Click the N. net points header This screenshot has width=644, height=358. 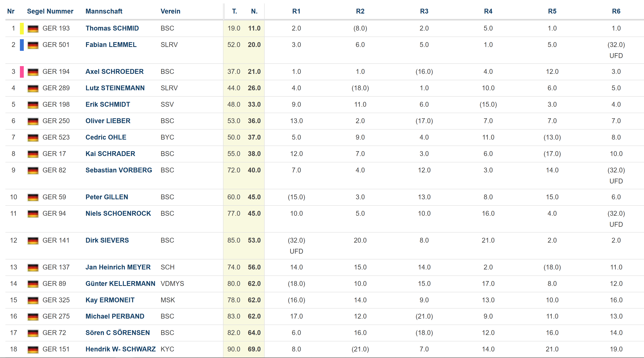click(x=254, y=11)
